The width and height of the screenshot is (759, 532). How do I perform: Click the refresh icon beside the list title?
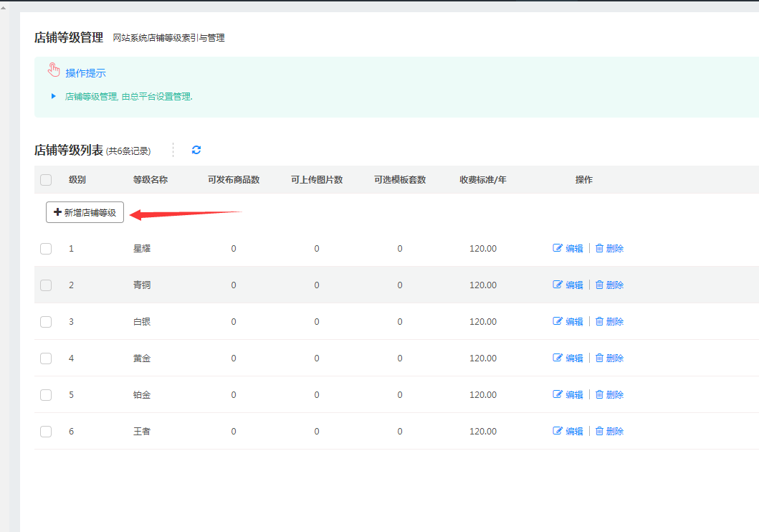pyautogui.click(x=196, y=150)
